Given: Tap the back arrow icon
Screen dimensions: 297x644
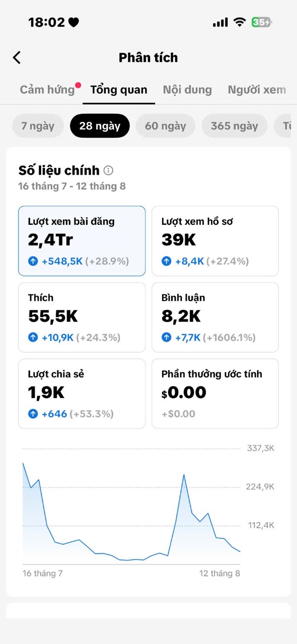Looking at the screenshot, I should [17, 57].
